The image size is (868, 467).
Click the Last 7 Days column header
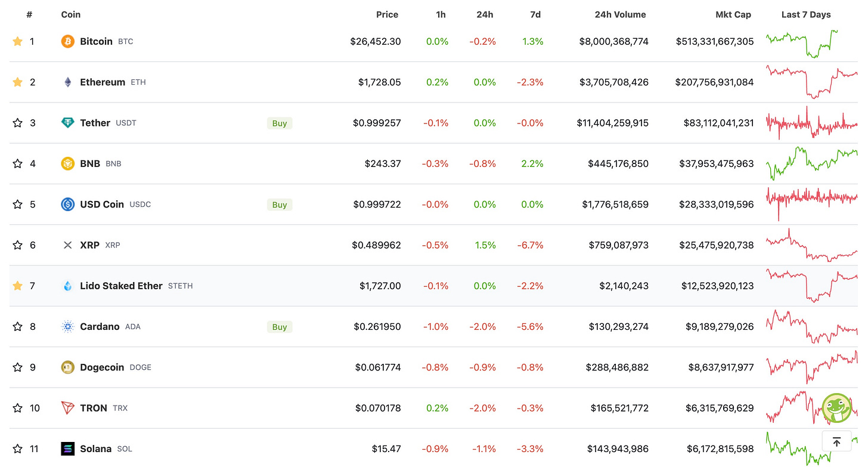click(x=806, y=14)
